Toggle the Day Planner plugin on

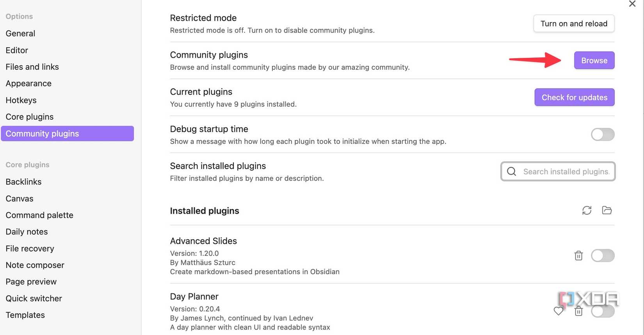603,312
